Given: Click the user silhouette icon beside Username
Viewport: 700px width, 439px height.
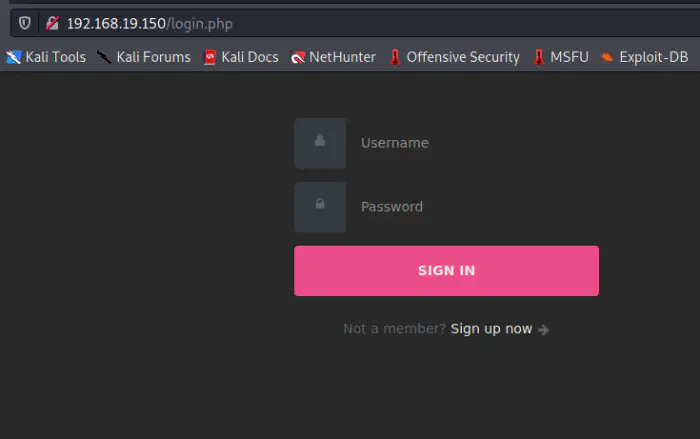Looking at the screenshot, I should (x=320, y=142).
